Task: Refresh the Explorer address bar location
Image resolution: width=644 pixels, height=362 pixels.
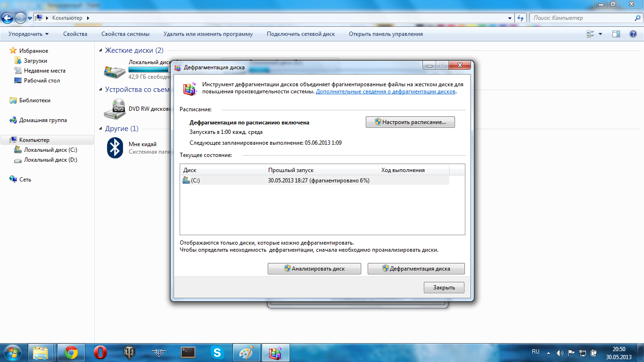Action: click(520, 18)
